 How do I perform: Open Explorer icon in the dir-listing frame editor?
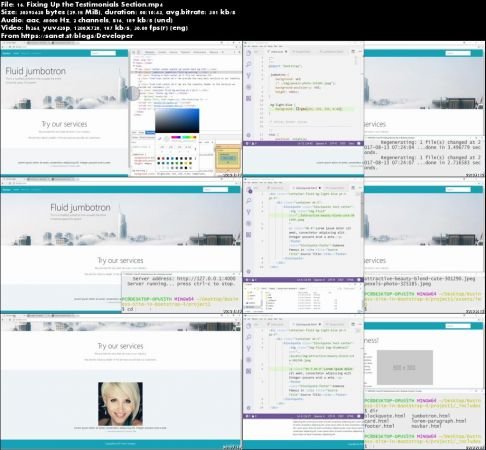point(248,326)
